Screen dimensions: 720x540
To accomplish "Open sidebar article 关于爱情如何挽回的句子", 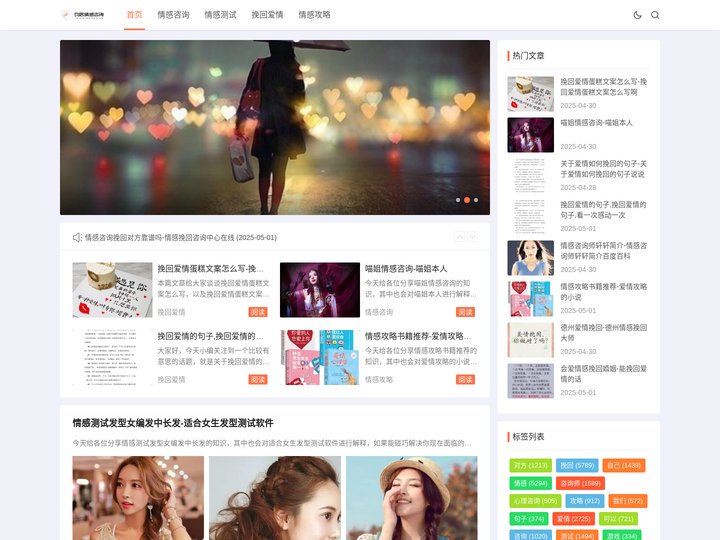I will (x=603, y=169).
